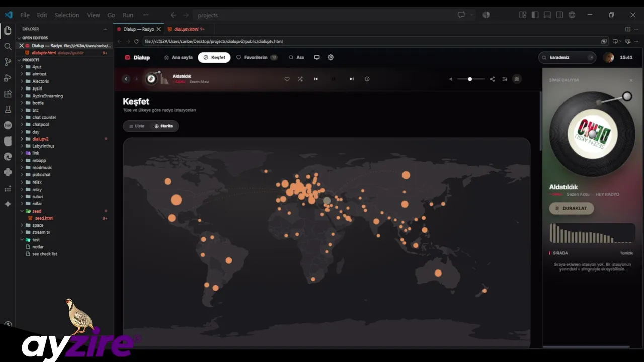The width and height of the screenshot is (644, 362).
Task: Open the Extensions view
Action: (8, 94)
